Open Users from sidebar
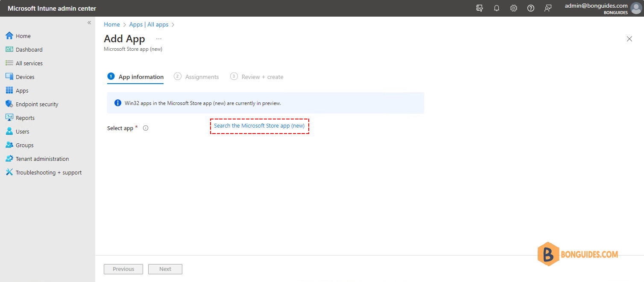Screen dimensions: 644x282 23,132
